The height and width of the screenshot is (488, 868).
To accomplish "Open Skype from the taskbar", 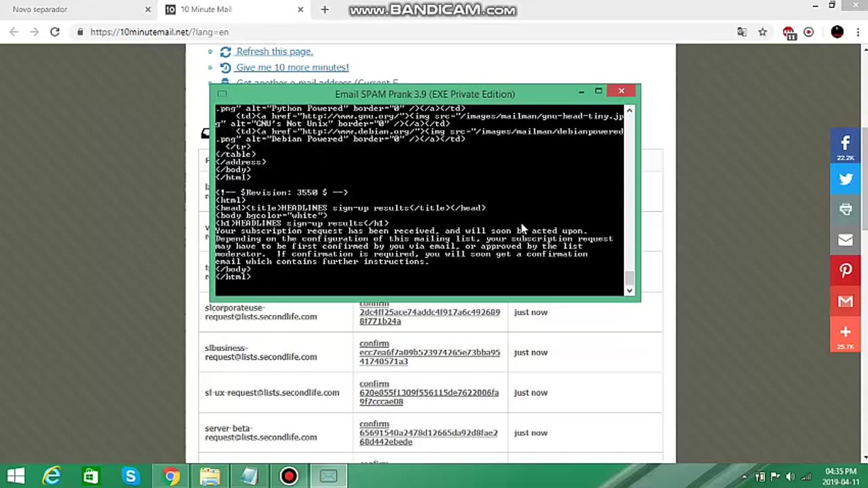I will click(x=130, y=476).
